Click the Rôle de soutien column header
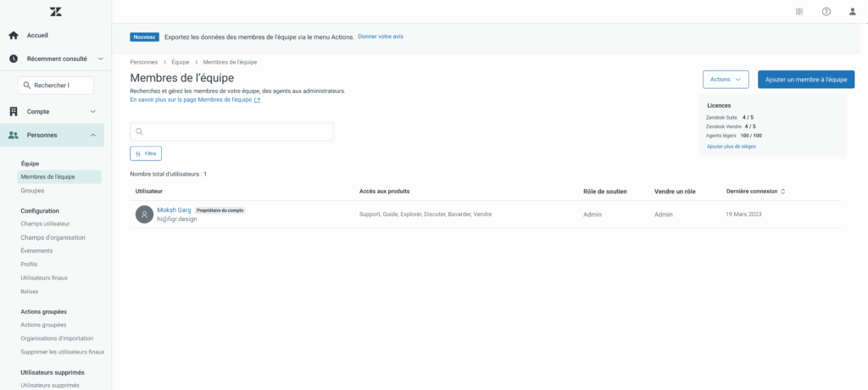This screenshot has width=868, height=390. (605, 191)
